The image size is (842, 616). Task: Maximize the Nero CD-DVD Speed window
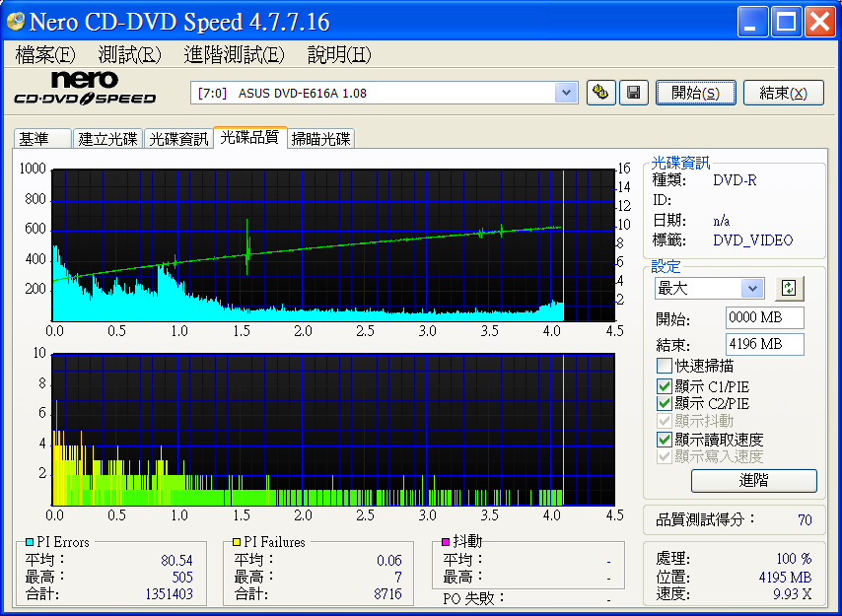(786, 22)
